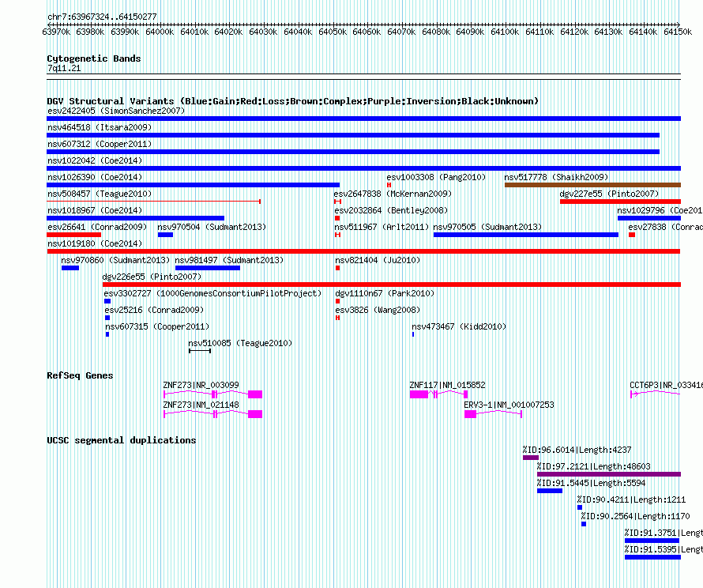Select the nsv1026390 (Coe2014) variant label

95,177
